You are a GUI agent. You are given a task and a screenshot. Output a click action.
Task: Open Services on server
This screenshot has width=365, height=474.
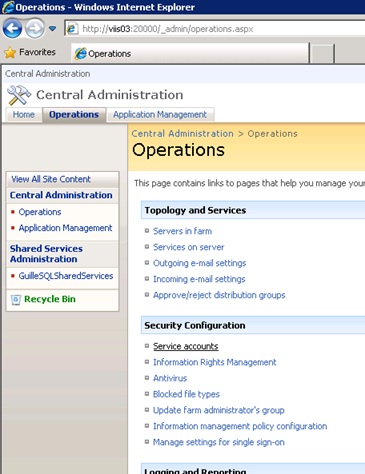click(x=189, y=247)
